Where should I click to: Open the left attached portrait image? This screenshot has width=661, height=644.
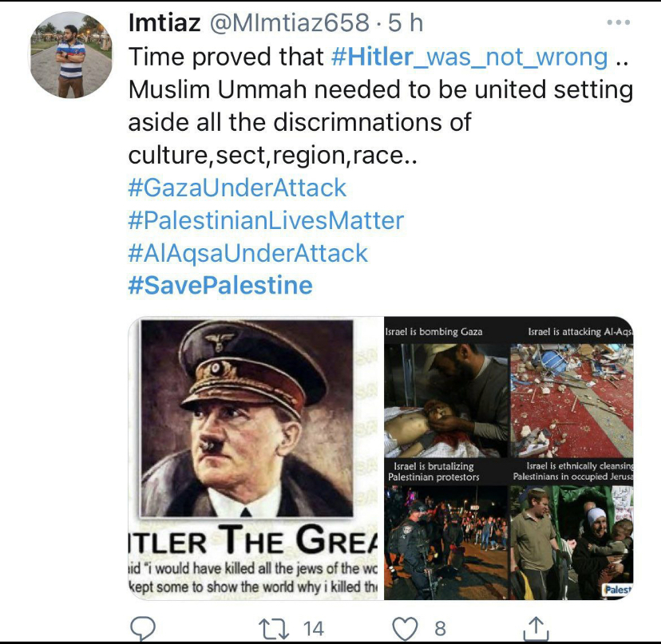(x=256, y=458)
